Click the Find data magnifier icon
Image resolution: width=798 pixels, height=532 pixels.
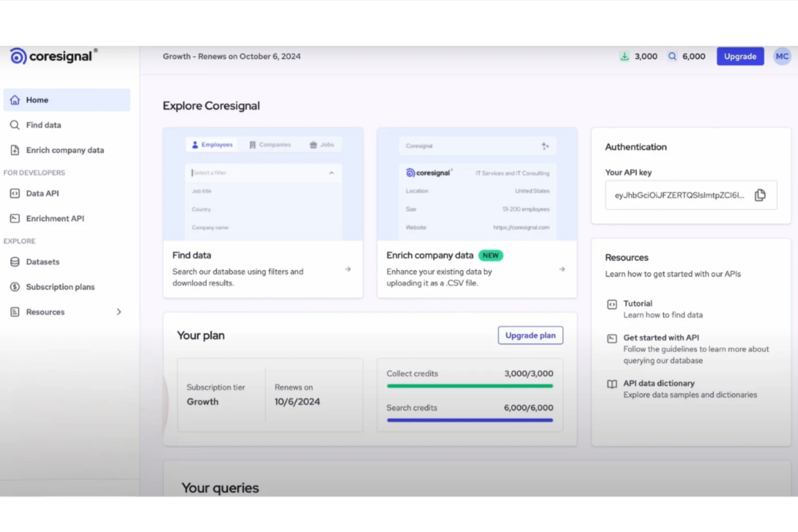tap(15, 125)
